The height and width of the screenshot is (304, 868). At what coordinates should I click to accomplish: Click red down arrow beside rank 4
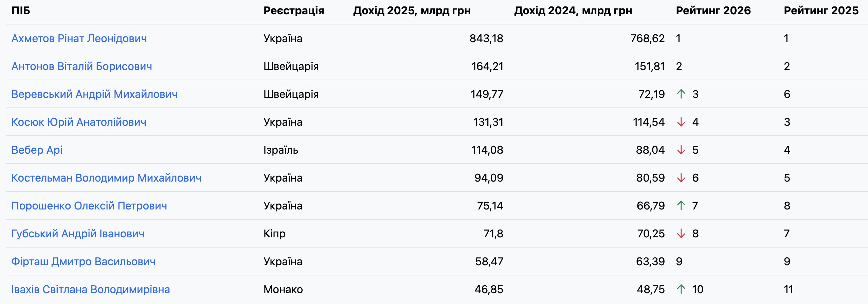[x=681, y=122]
